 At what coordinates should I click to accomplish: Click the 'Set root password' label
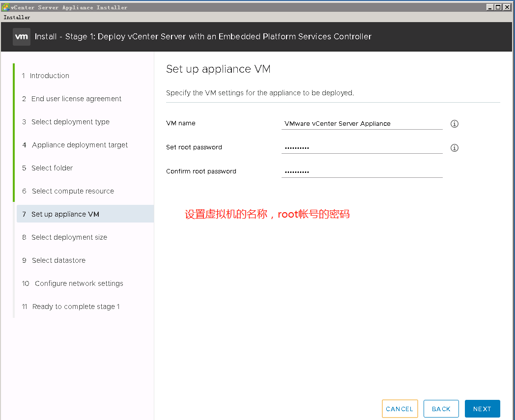(x=194, y=147)
